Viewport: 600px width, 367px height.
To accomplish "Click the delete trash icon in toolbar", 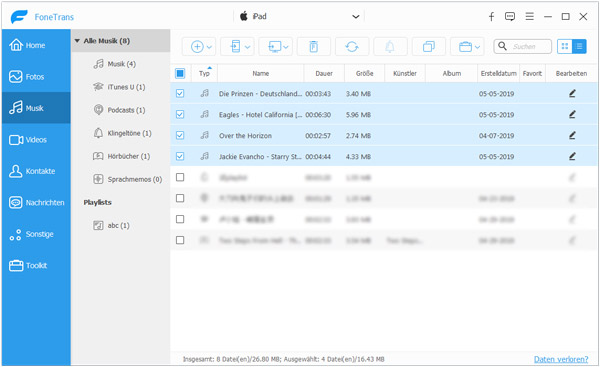I will 313,47.
